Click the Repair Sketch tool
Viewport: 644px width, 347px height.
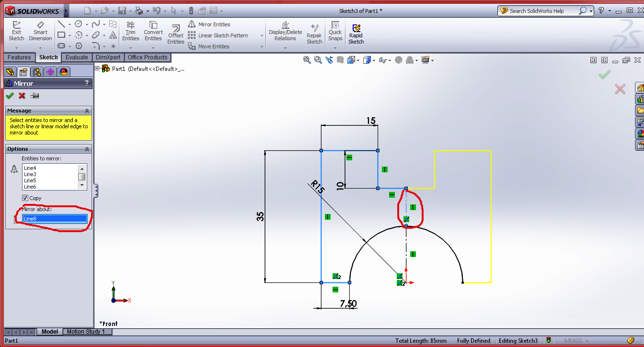(314, 34)
